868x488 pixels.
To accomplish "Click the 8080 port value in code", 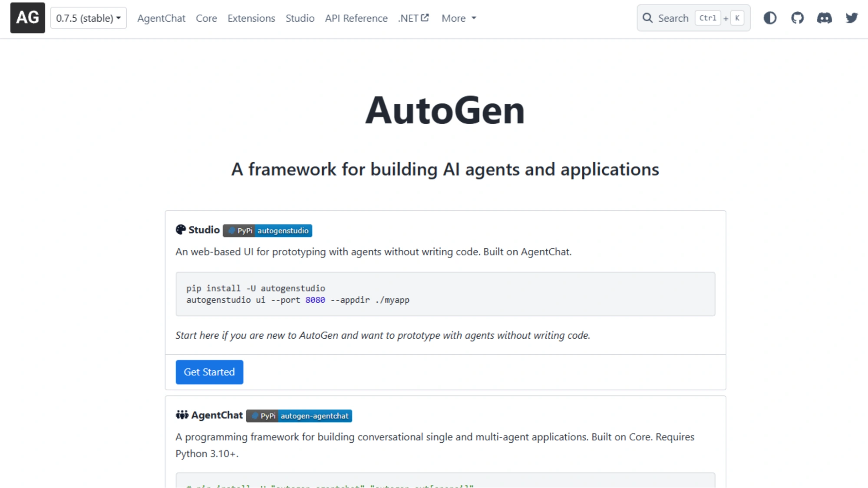I will click(x=315, y=300).
